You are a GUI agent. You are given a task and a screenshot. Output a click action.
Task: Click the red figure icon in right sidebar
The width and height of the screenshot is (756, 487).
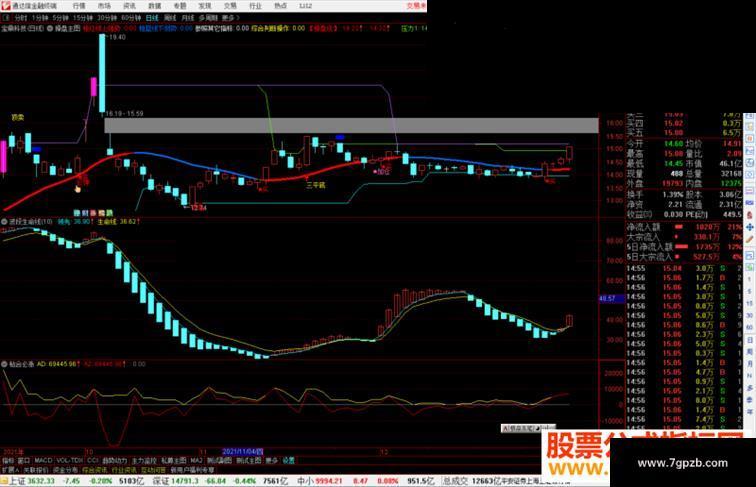[750, 215]
